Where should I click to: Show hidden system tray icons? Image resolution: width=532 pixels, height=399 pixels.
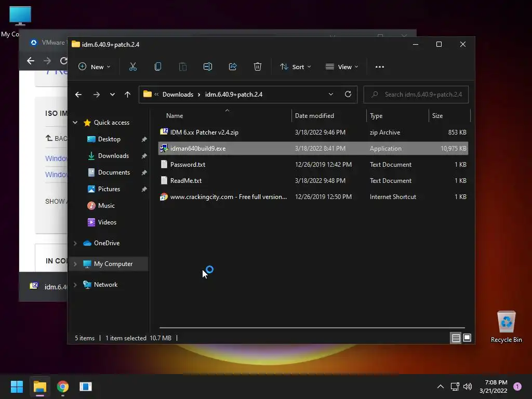point(441,387)
